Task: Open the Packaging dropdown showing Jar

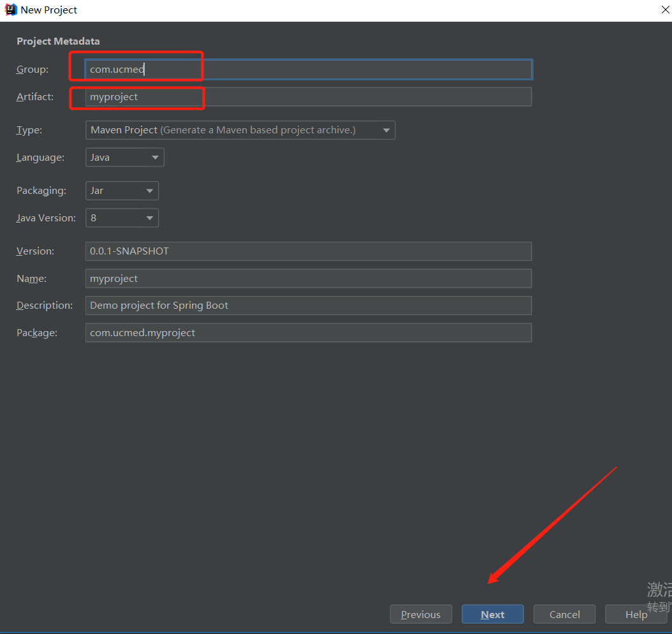Action: 122,190
